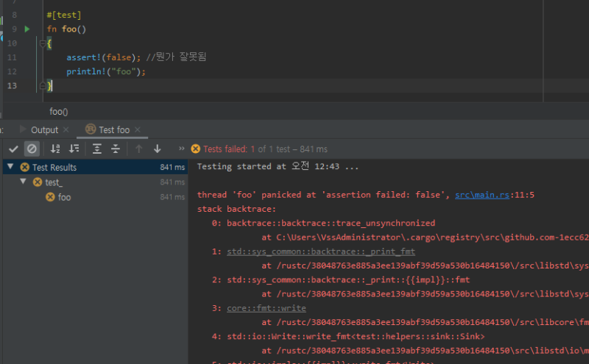Sort test results alphabetically
Image resolution: width=589 pixels, height=364 pixels.
coord(55,149)
